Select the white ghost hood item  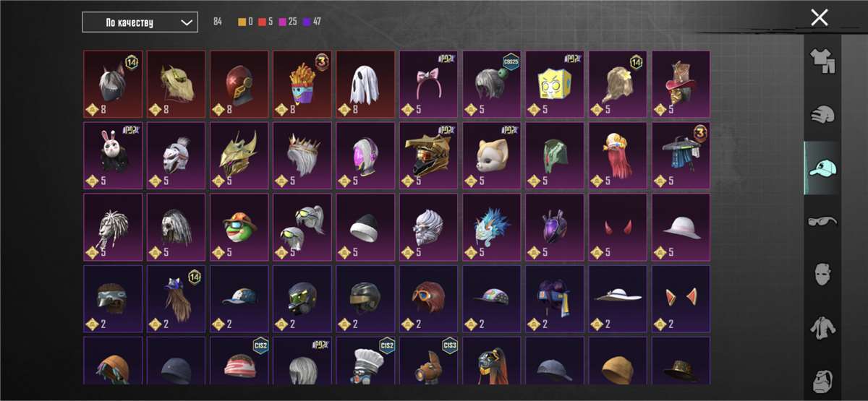click(366, 84)
